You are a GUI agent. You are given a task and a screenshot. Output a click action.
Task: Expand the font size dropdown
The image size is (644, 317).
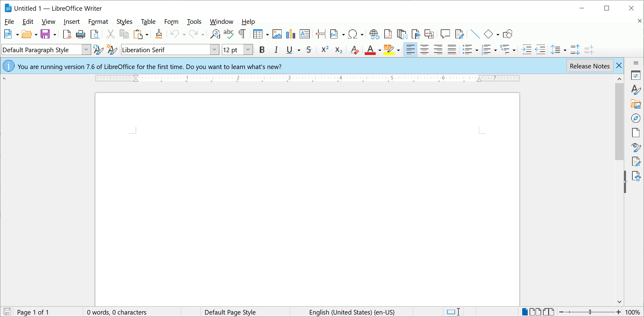pyautogui.click(x=248, y=50)
